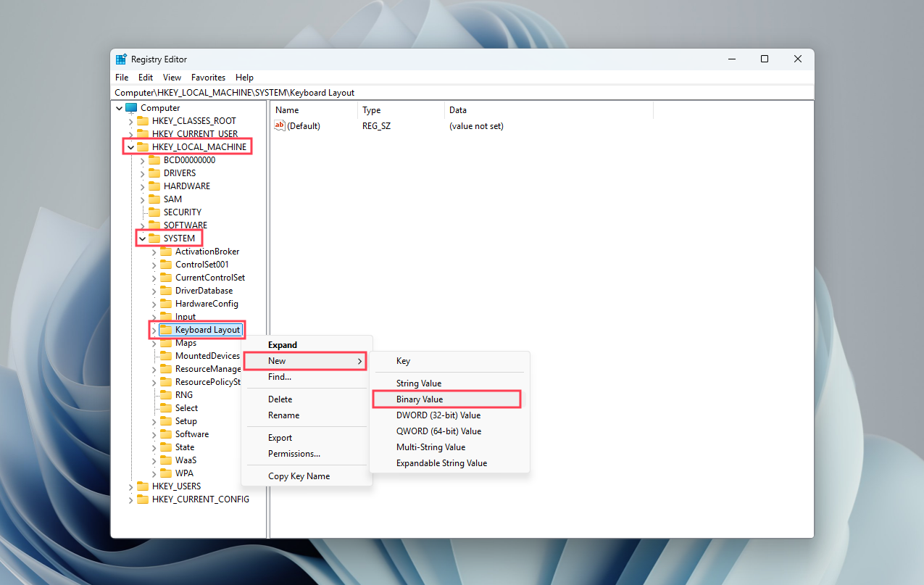The height and width of the screenshot is (585, 924).
Task: Click the SECURITY folder icon
Action: (x=154, y=212)
